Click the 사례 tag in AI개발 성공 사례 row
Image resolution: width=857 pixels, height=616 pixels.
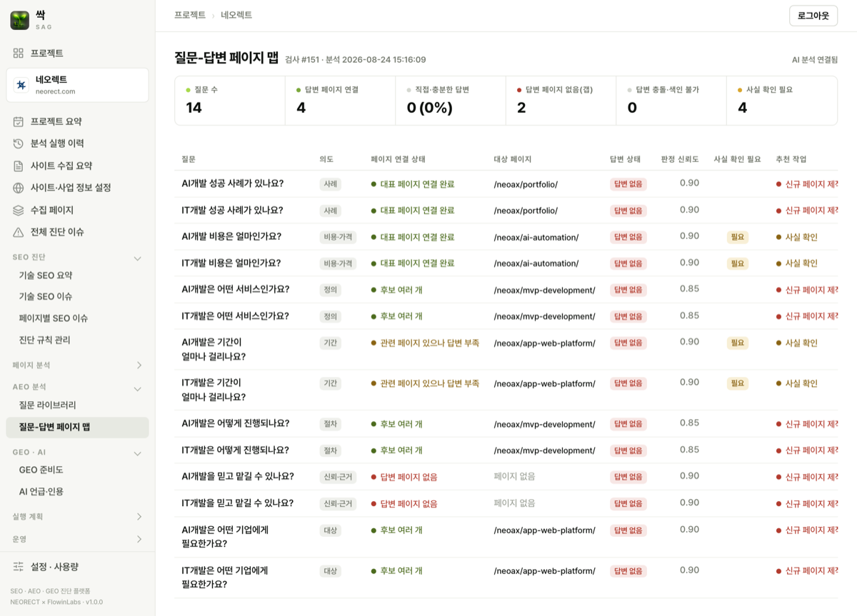(331, 184)
